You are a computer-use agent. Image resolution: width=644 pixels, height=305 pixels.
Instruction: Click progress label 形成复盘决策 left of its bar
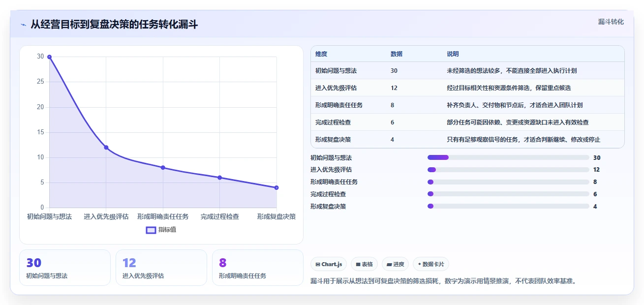(328, 207)
